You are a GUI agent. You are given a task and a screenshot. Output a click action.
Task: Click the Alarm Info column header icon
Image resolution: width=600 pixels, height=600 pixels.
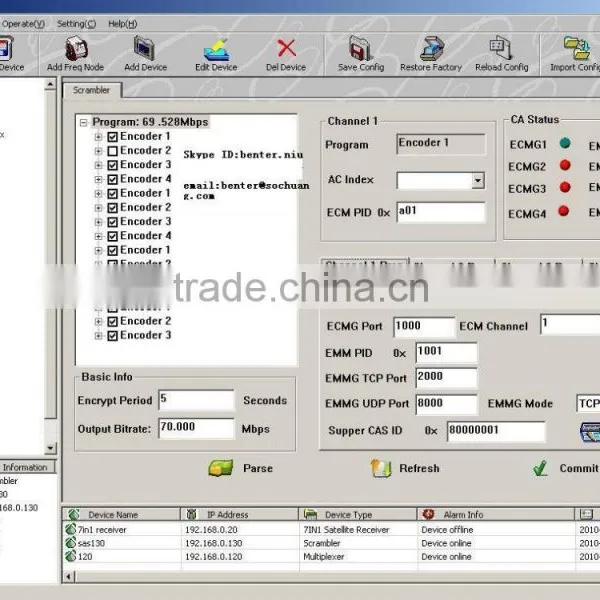428,514
